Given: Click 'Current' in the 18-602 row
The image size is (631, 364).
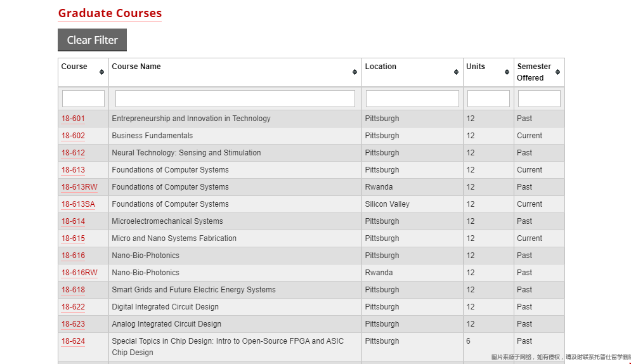Looking at the screenshot, I should tap(529, 136).
